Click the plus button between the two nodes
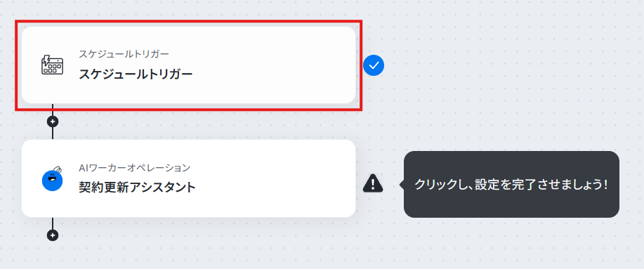Screen dimensions: 644x269 click(x=53, y=122)
